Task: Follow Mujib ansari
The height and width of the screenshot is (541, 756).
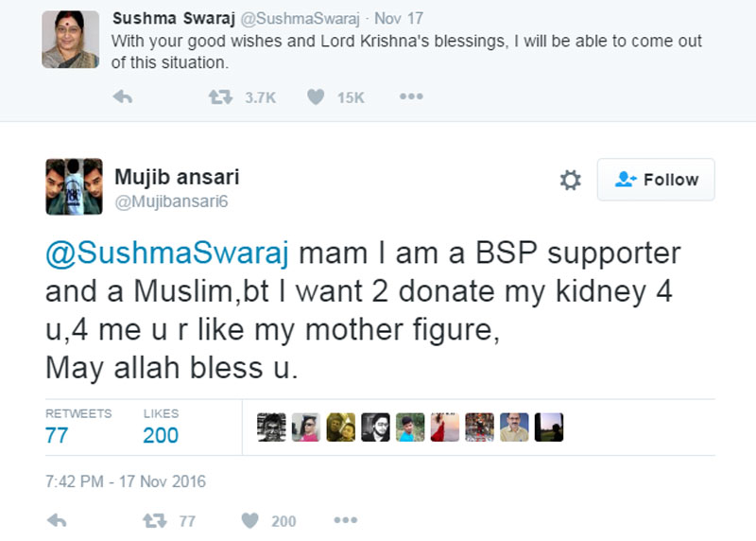Action: tap(656, 180)
